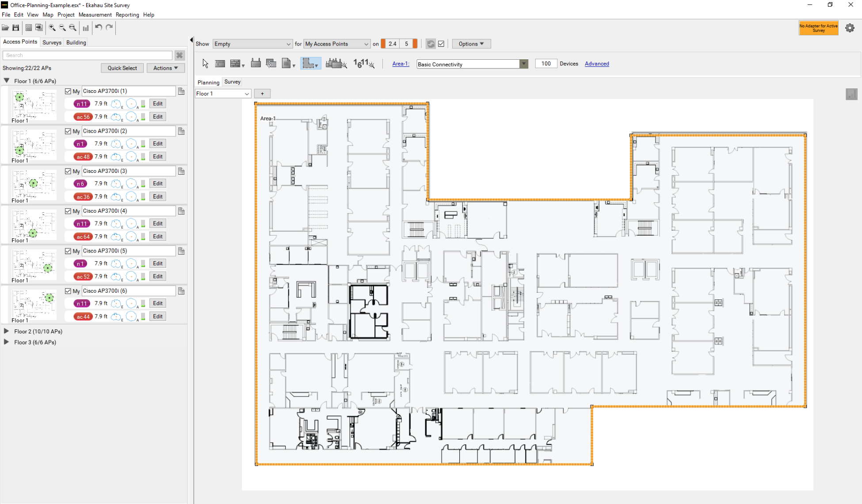Click the plus button to add a floor
862x504 pixels.
pos(262,94)
